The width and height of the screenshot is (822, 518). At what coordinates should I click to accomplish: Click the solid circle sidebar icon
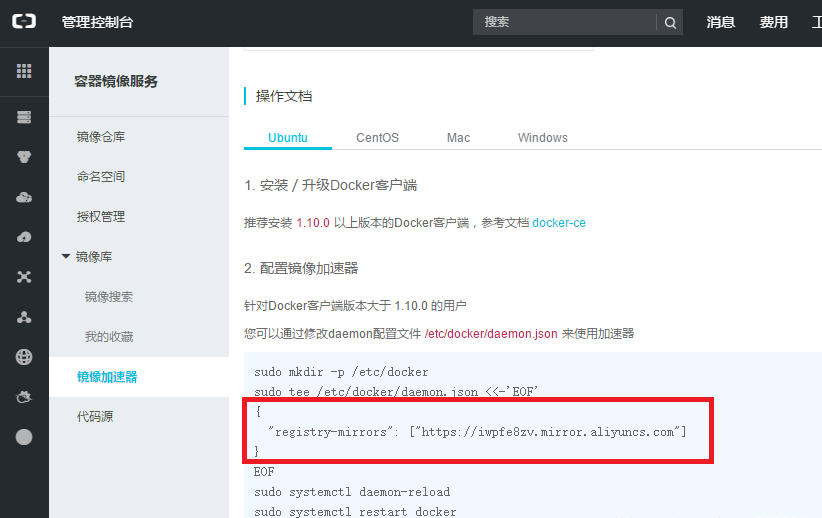[24, 437]
